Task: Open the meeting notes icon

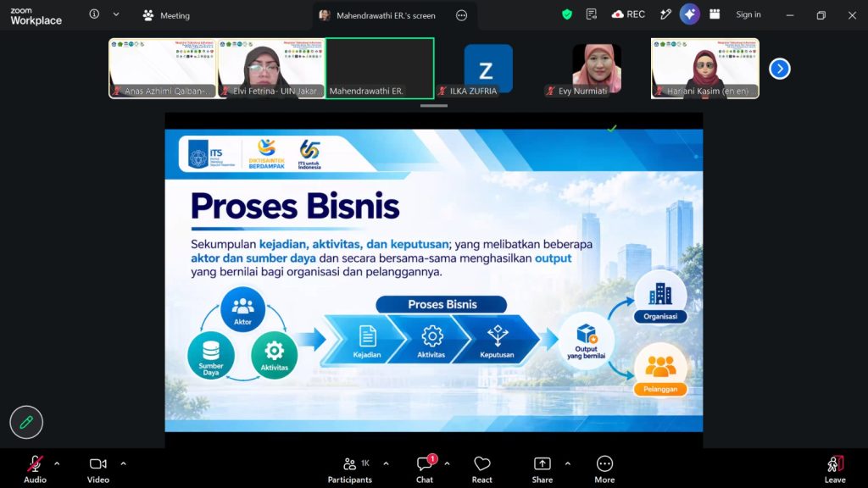Action: (x=591, y=14)
